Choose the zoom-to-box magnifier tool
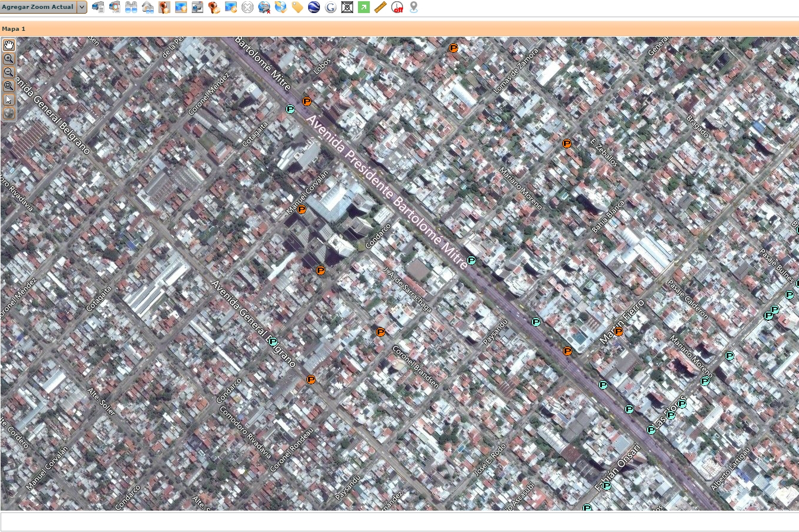The width and height of the screenshot is (799, 532). coord(9,86)
